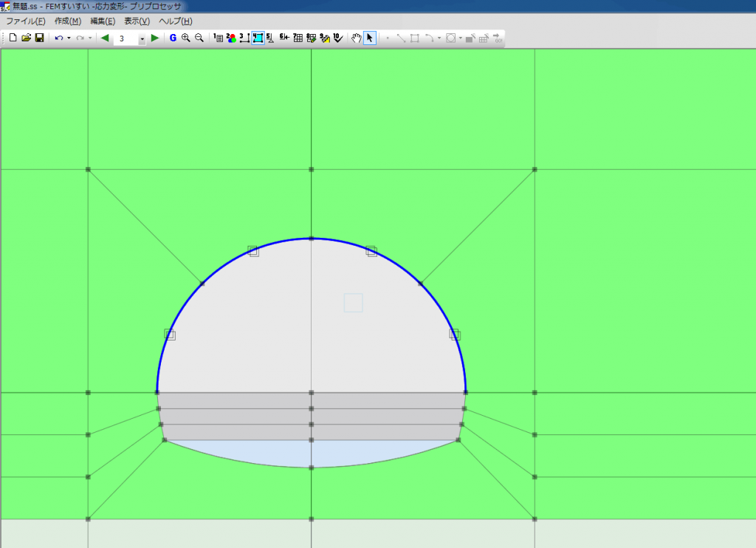Choose the grayed-out line drawing tool
The width and height of the screenshot is (756, 548).
[401, 38]
